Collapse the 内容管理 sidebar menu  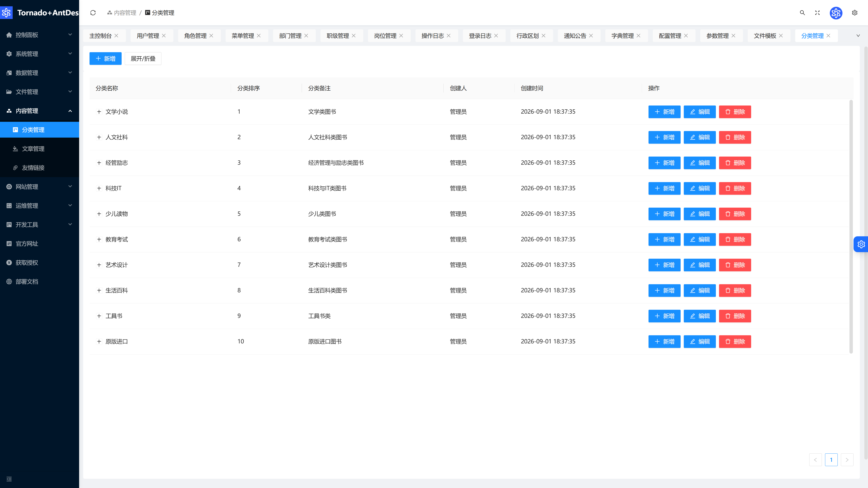click(39, 111)
